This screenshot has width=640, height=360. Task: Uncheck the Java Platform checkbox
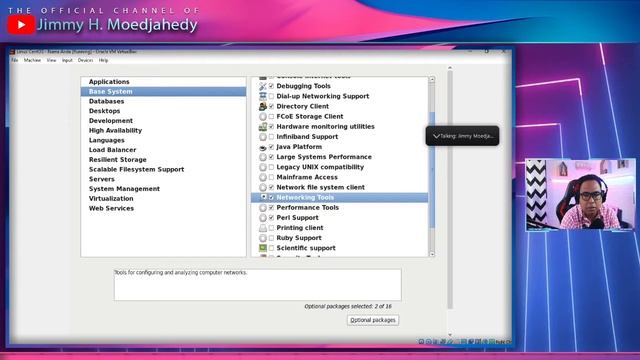click(x=271, y=147)
